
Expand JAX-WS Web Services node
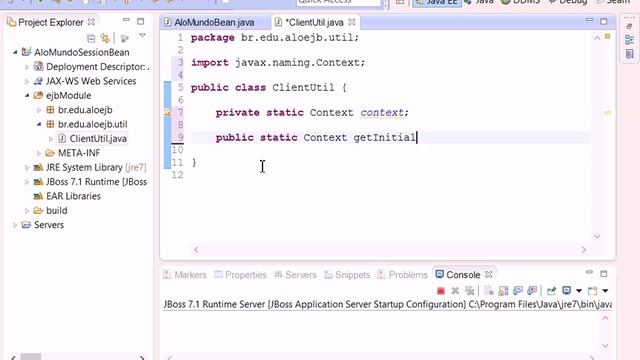click(x=27, y=81)
